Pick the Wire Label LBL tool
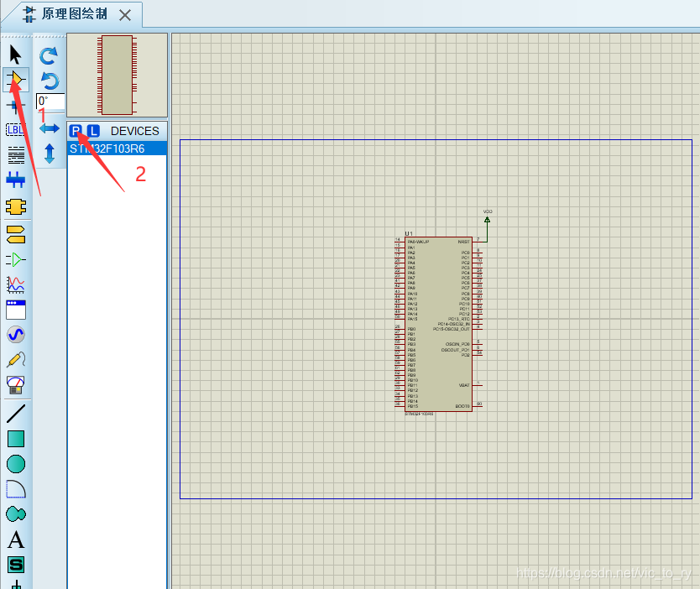 (x=16, y=130)
